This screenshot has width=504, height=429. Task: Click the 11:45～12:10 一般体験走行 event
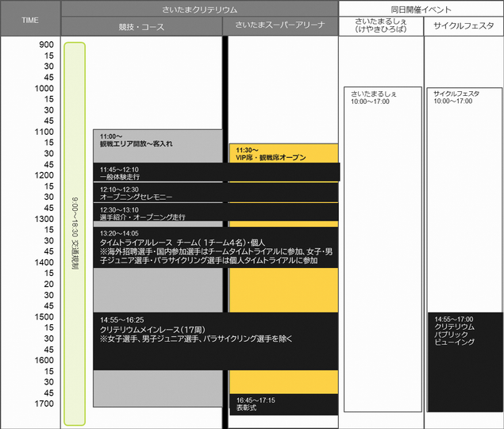coord(216,172)
